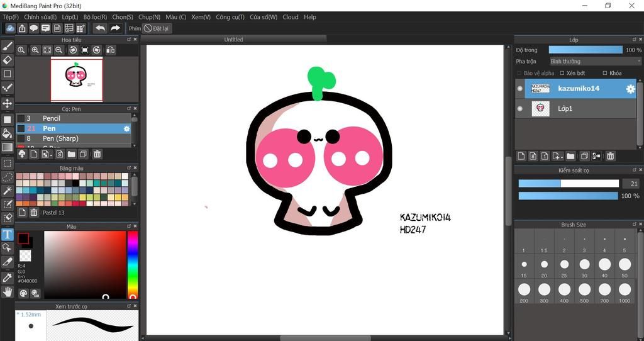
Task: Add a new layer folder in Layer panel
Action: (x=570, y=156)
